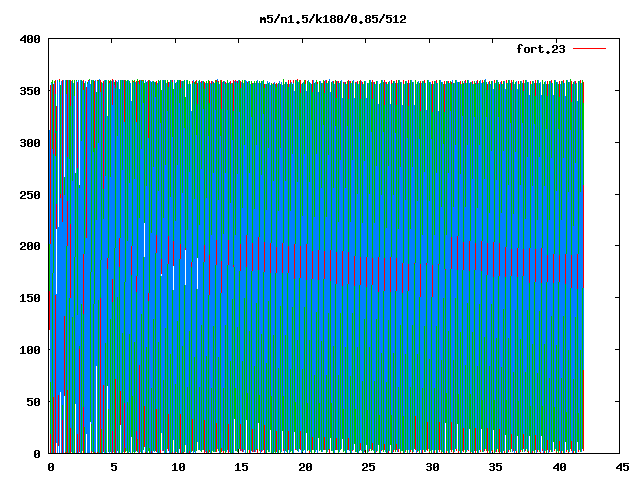The height and width of the screenshot is (480, 640).
Task: Click the y-axis label 400
Action: coord(30,39)
